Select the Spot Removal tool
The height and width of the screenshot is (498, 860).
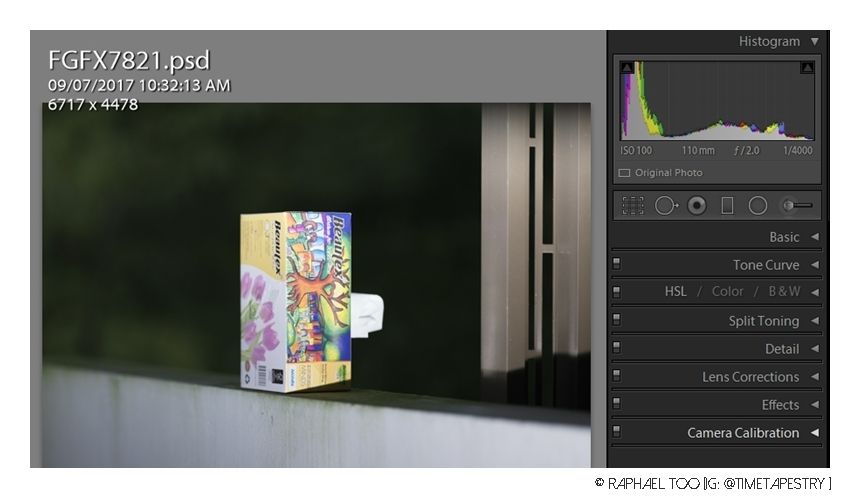[666, 206]
